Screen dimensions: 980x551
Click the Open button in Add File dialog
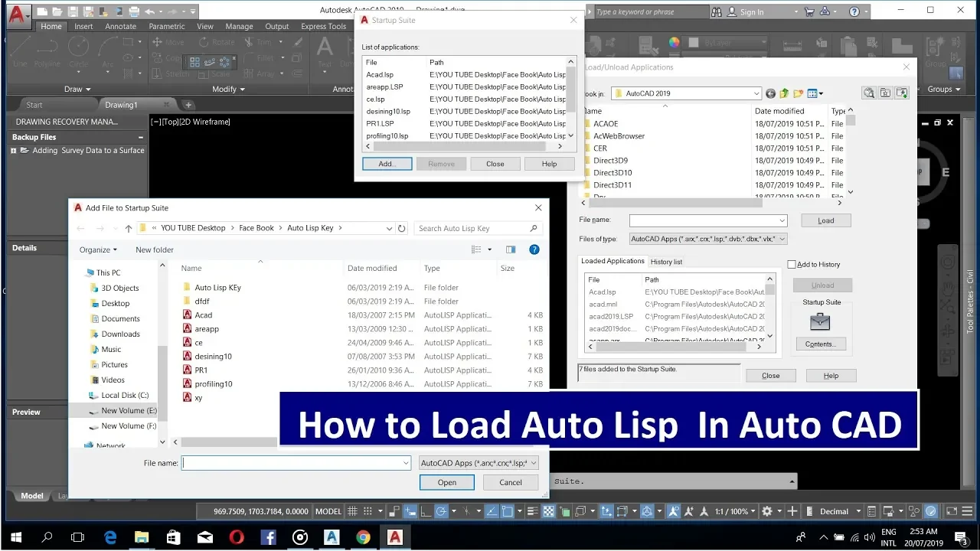tap(447, 482)
